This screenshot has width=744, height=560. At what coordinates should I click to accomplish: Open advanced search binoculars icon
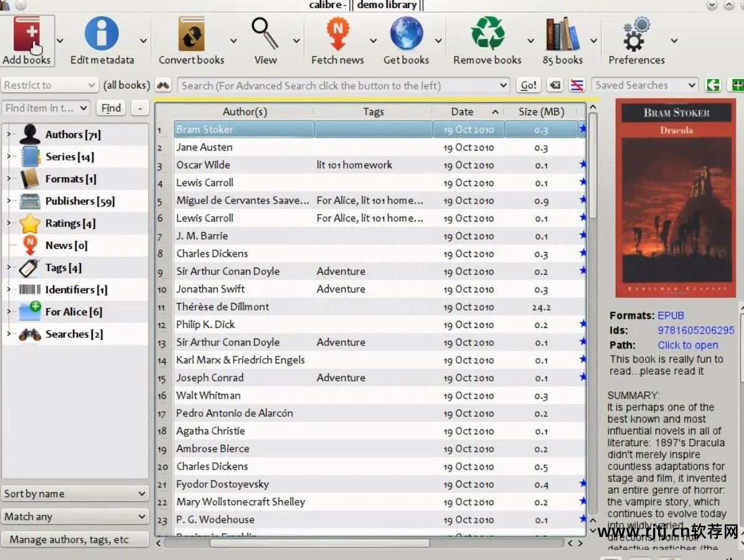tap(163, 85)
